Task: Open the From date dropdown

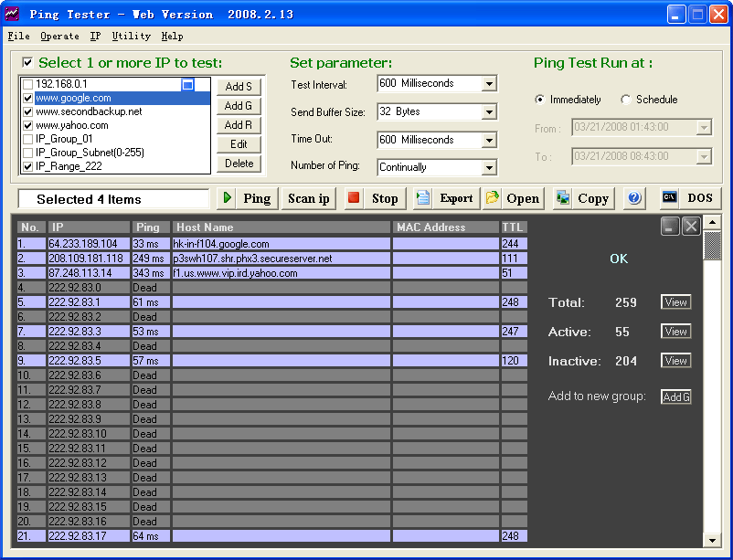Action: coord(704,127)
